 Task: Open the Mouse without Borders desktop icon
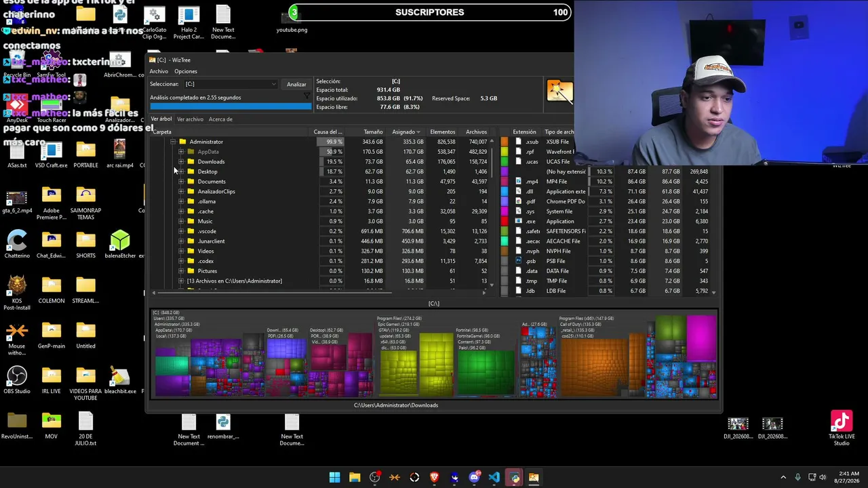(17, 339)
